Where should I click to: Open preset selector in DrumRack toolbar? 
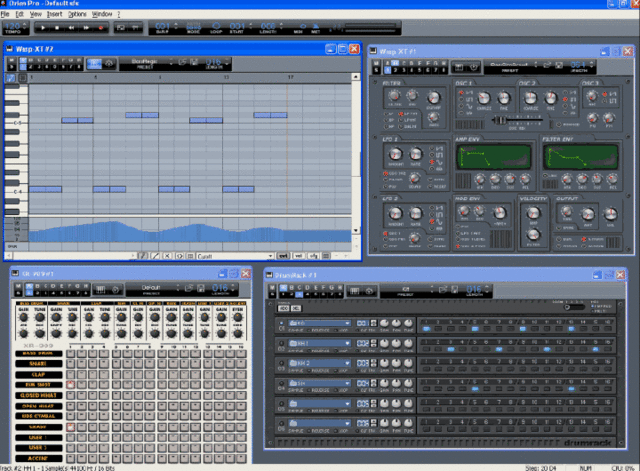[x=407, y=291]
